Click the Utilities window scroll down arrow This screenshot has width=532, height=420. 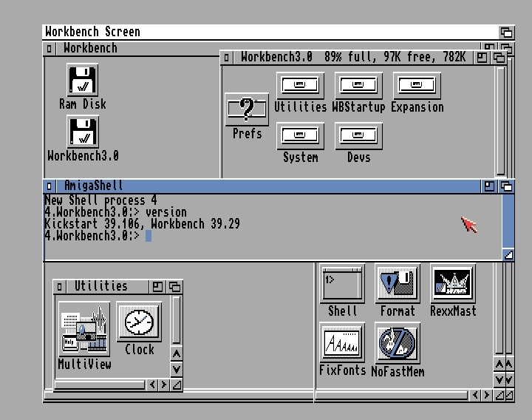[176, 369]
